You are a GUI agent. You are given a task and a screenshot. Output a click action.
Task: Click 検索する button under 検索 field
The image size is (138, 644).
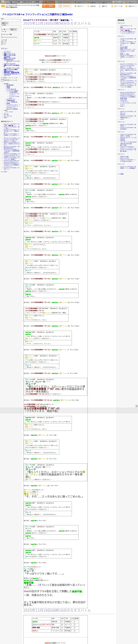[x=5, y=23]
